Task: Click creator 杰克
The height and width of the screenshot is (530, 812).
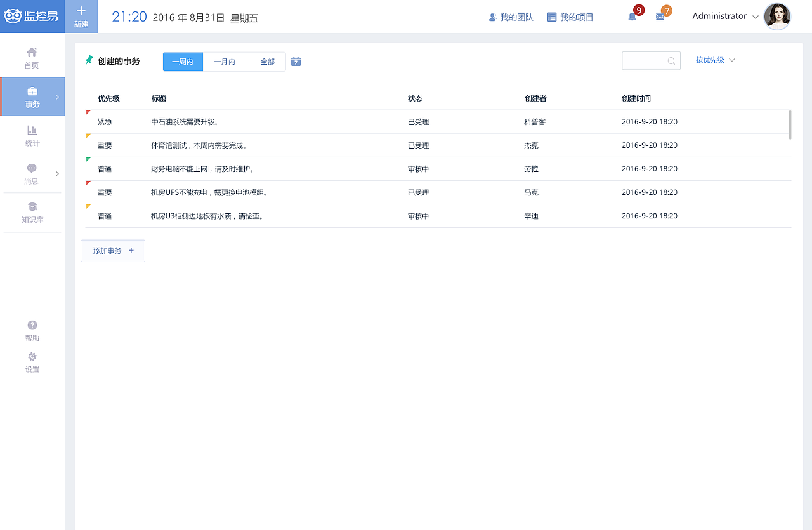Action: 531,145
